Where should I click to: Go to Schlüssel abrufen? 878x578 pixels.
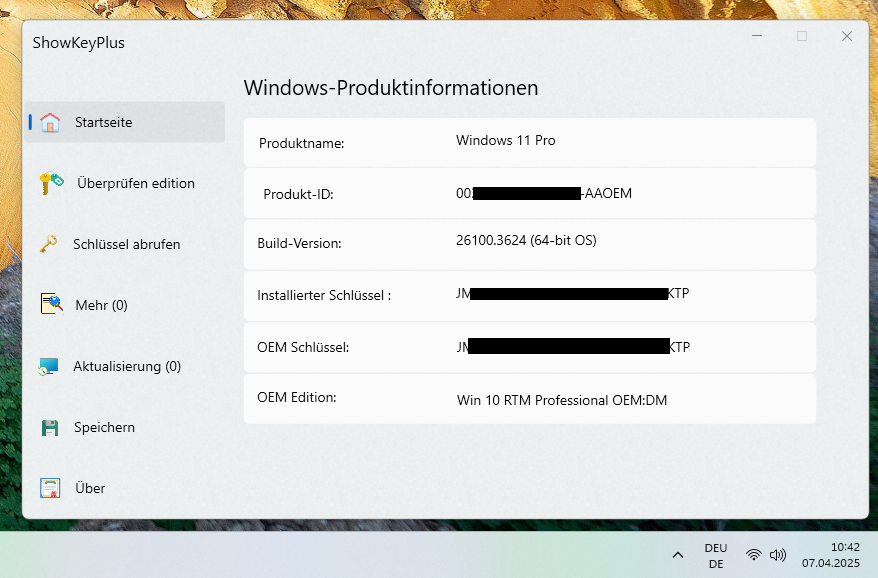tap(124, 244)
